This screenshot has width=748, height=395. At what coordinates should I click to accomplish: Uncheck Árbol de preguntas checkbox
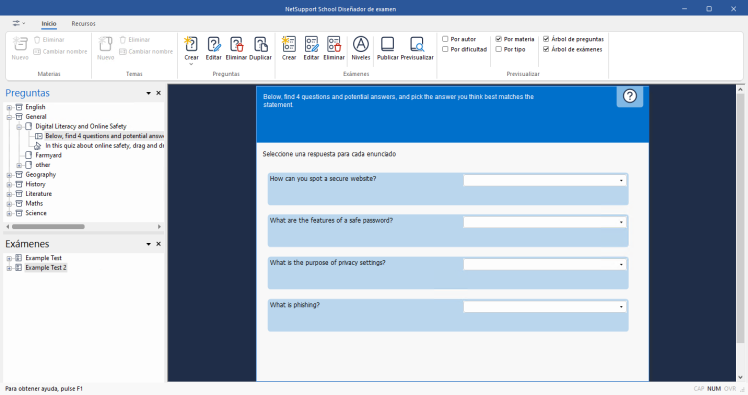pos(546,39)
